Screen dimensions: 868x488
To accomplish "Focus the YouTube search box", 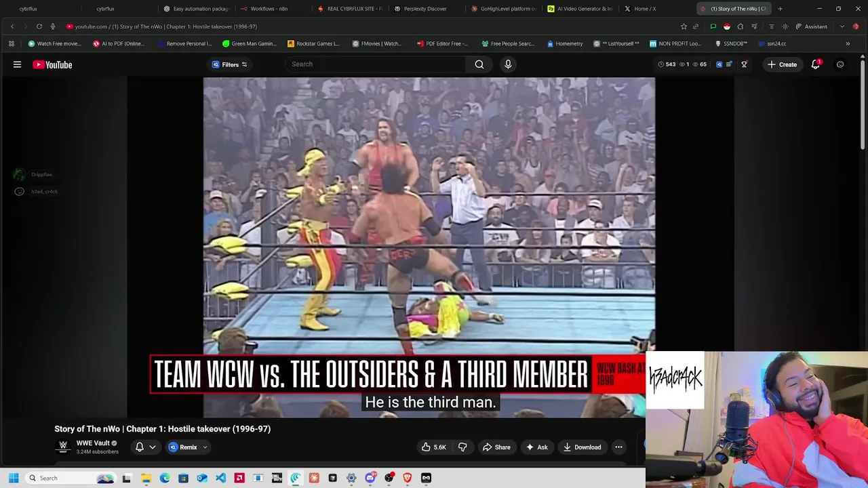I will pyautogui.click(x=375, y=64).
